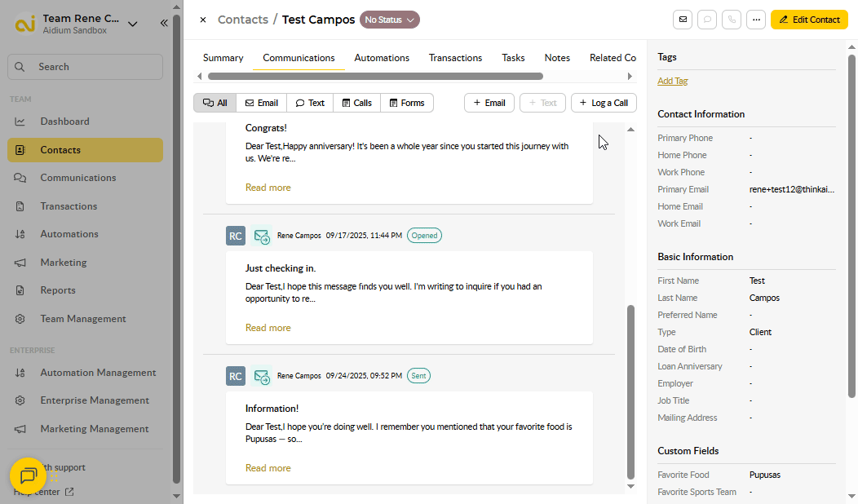Open the chat support bubble icon
The image size is (858, 504).
[28, 475]
